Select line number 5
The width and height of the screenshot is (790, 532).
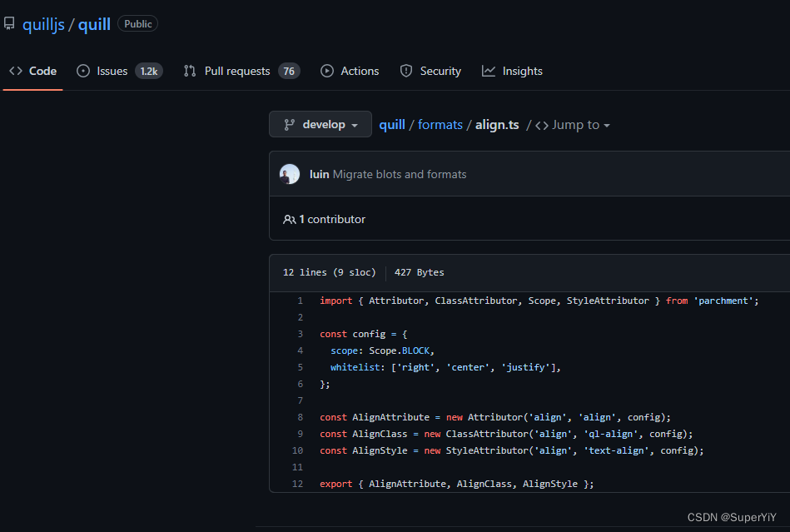(301, 367)
